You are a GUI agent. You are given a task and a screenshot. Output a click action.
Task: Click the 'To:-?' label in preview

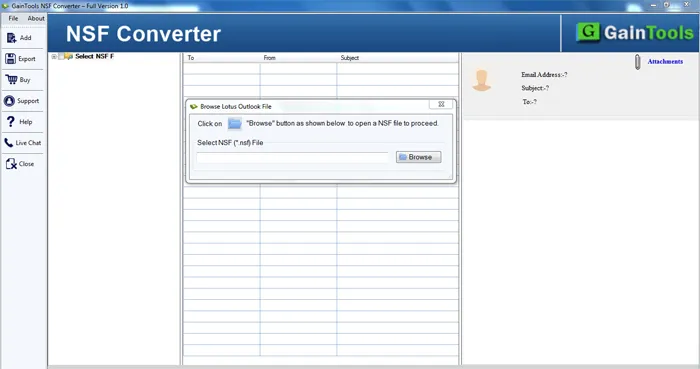pos(529,102)
